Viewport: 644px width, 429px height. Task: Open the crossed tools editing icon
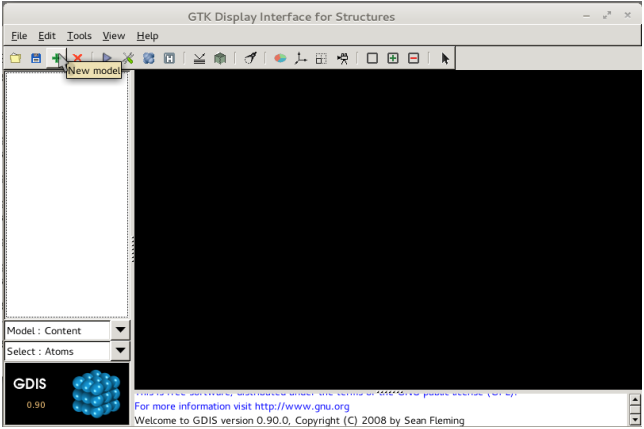(128, 58)
